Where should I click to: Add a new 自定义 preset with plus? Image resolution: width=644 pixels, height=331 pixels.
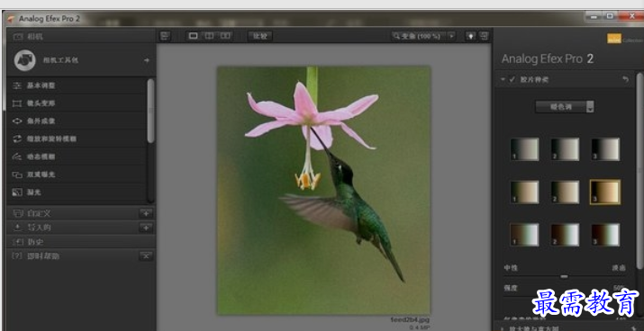click(x=146, y=213)
